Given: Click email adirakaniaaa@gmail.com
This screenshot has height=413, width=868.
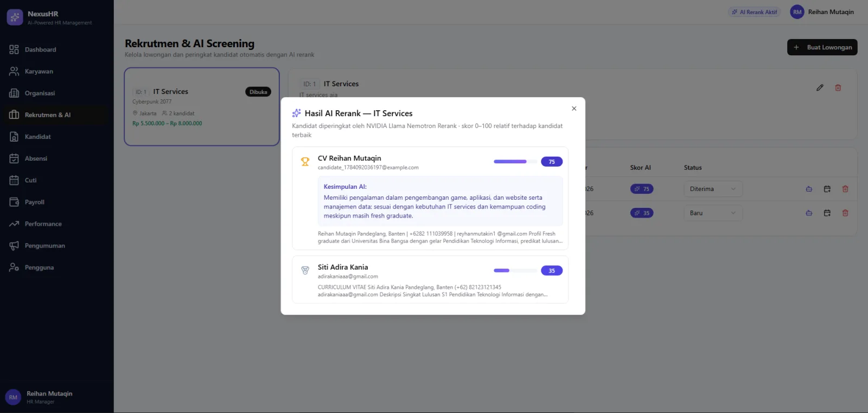Looking at the screenshot, I should pos(348,276).
